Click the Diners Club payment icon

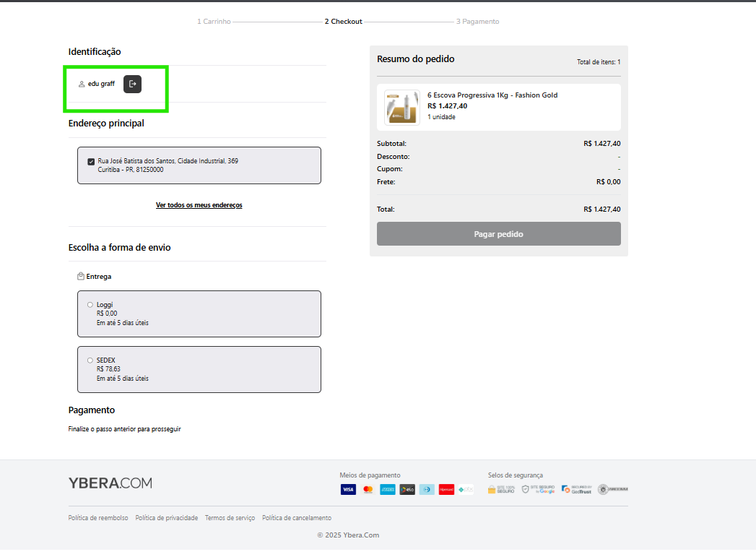click(427, 490)
